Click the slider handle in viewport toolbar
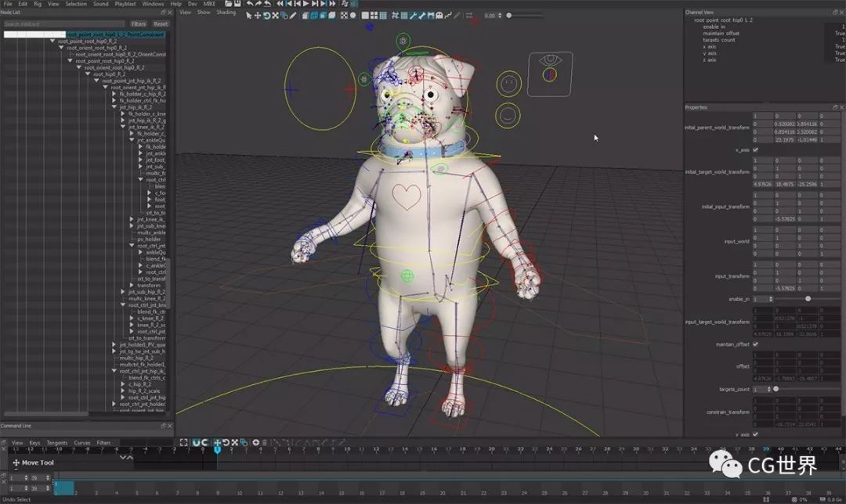 click(x=509, y=16)
